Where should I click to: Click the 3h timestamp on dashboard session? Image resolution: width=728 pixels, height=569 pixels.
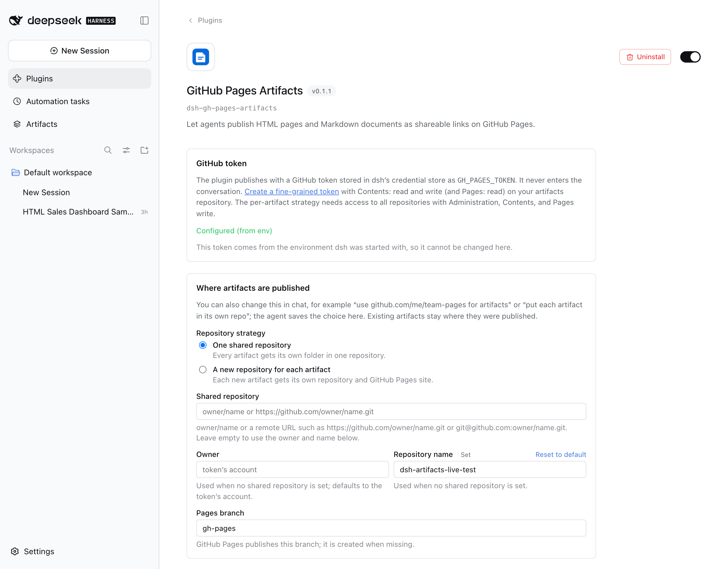tap(144, 212)
